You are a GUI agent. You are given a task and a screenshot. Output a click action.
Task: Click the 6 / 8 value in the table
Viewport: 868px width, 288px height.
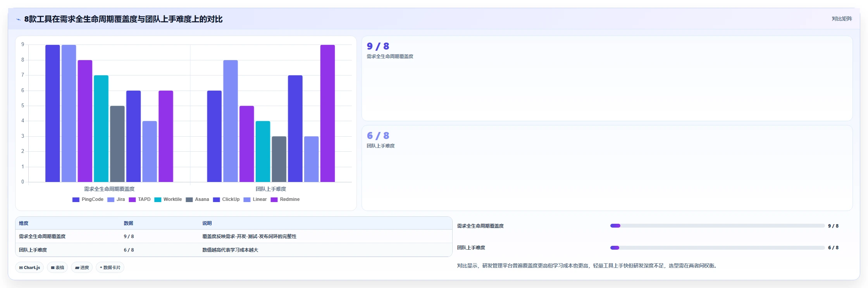point(129,250)
